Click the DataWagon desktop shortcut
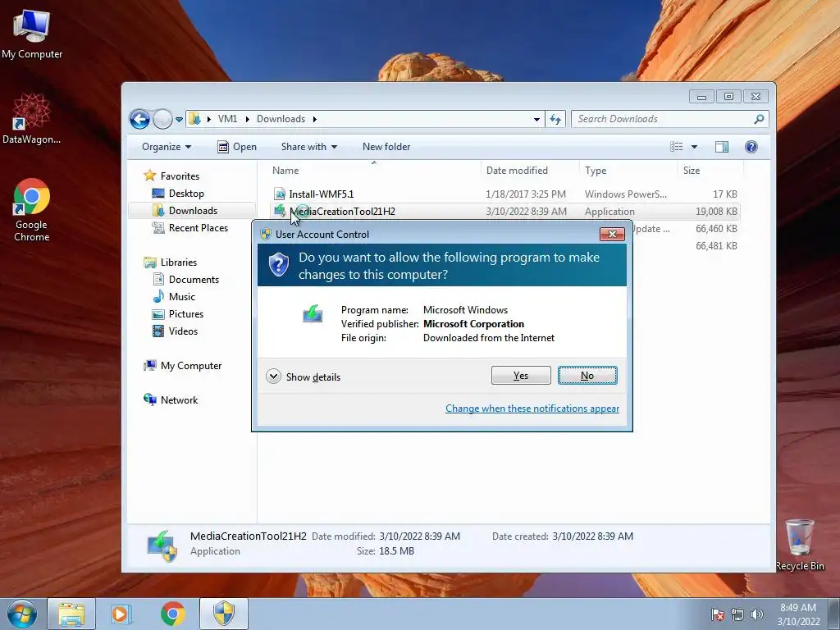This screenshot has height=630, width=840. (x=32, y=119)
